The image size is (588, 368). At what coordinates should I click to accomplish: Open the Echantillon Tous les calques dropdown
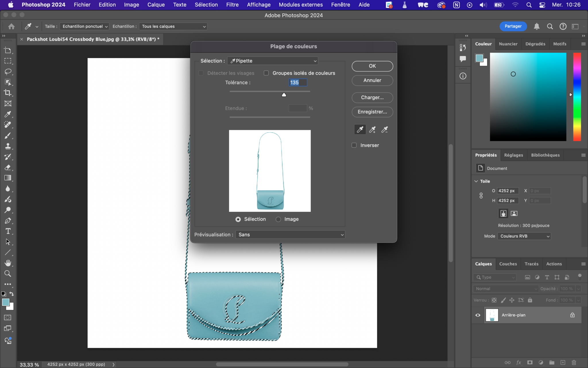(173, 26)
